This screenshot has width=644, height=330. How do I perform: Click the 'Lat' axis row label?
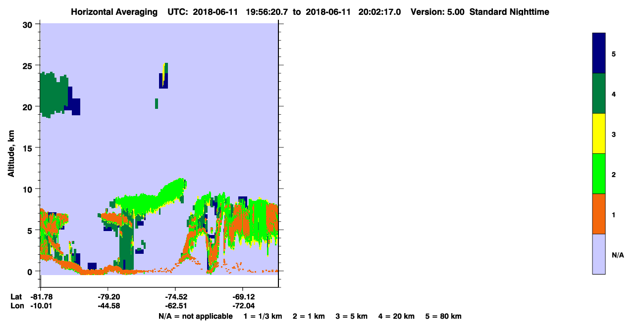16,297
